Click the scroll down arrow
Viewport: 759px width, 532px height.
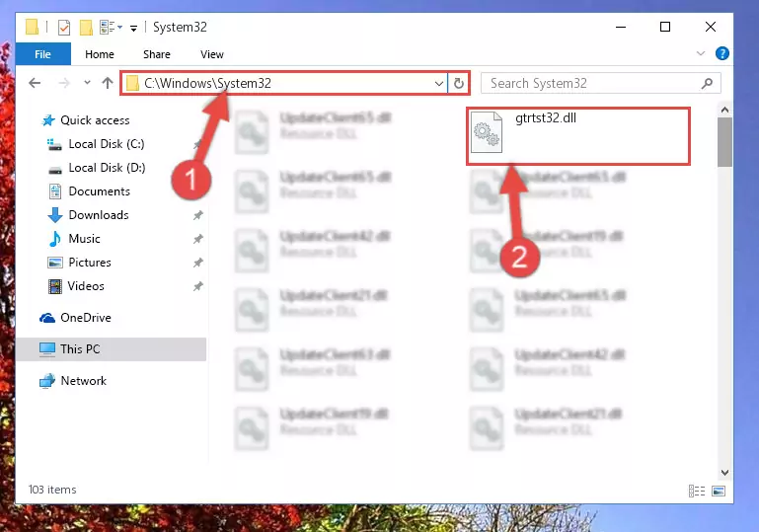(x=724, y=473)
